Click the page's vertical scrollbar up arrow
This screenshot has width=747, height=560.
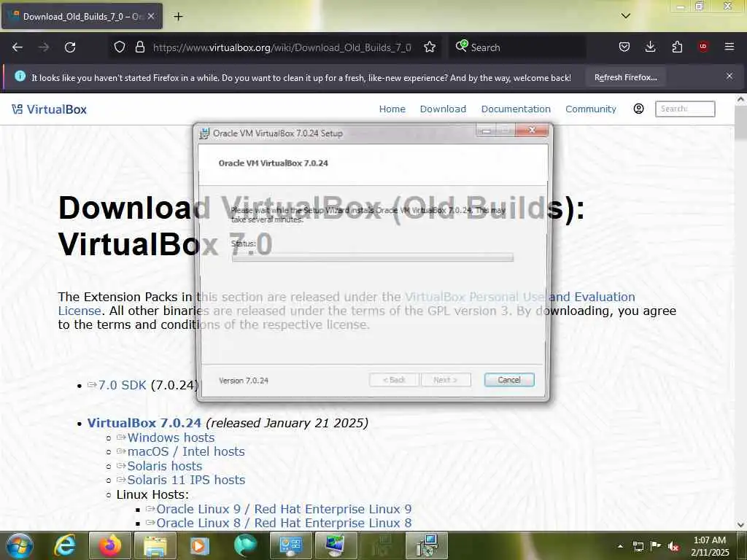click(x=740, y=99)
